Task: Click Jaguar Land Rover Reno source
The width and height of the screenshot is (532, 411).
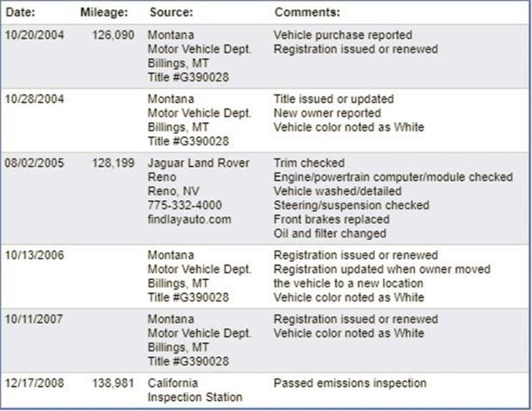Action: [199, 169]
